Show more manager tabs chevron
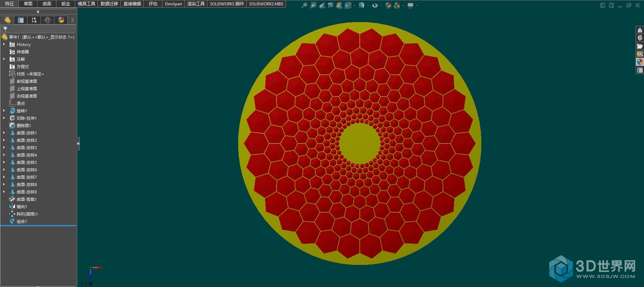The image size is (644, 287). 72,20
